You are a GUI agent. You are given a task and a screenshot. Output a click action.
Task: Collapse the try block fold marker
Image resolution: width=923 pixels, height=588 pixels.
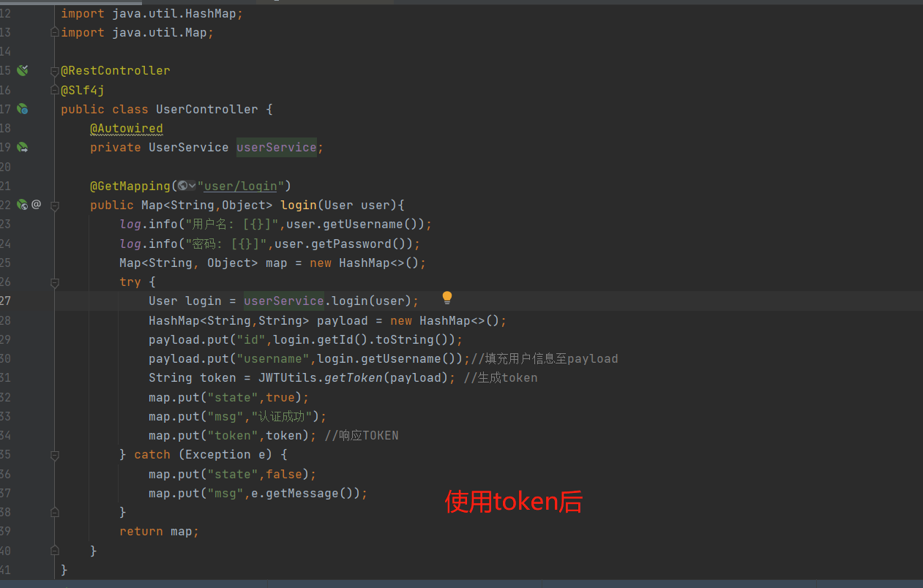pyautogui.click(x=54, y=282)
